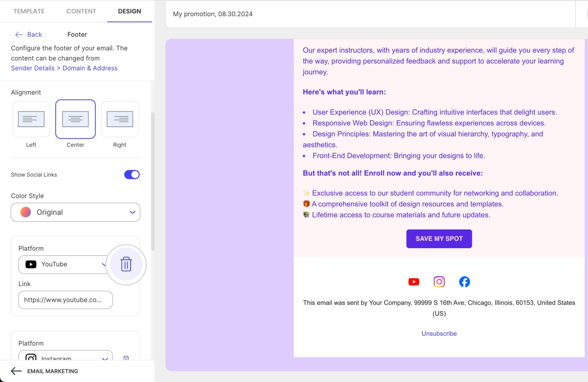Image resolution: width=588 pixels, height=382 pixels.
Task: Click the left arrow icon next to Back
Action: coord(19,35)
